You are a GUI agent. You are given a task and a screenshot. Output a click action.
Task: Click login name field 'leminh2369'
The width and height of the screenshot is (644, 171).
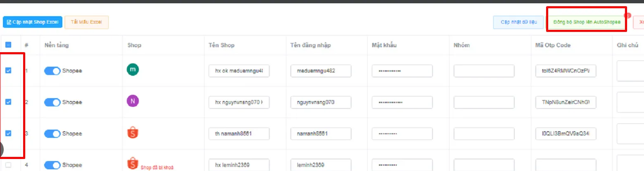pyautogui.click(x=321, y=165)
